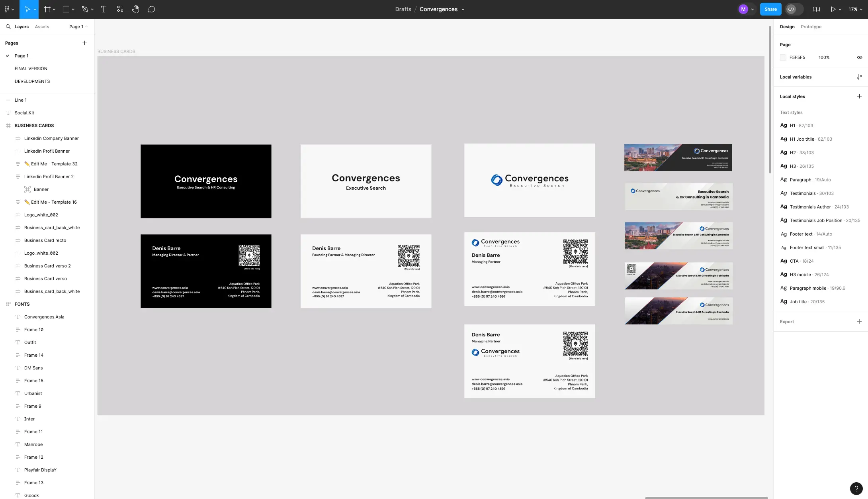868x499 pixels.
Task: Select the Rectangle shape tool
Action: pos(66,9)
